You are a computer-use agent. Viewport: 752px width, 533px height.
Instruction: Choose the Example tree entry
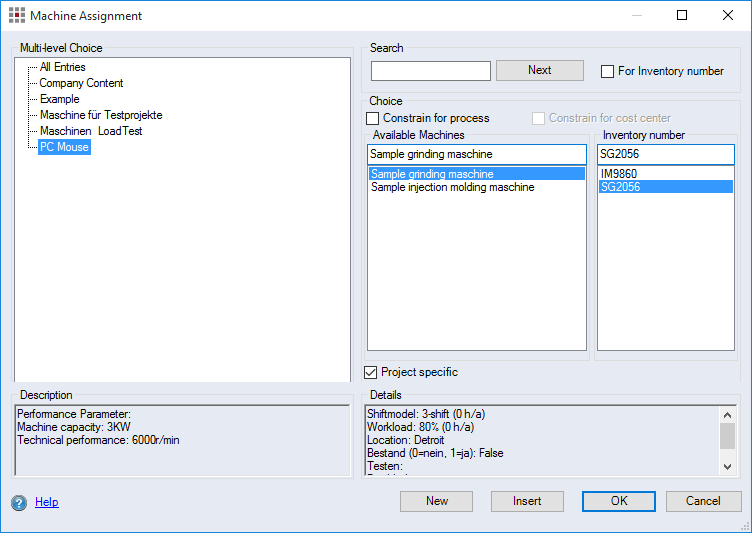59,99
